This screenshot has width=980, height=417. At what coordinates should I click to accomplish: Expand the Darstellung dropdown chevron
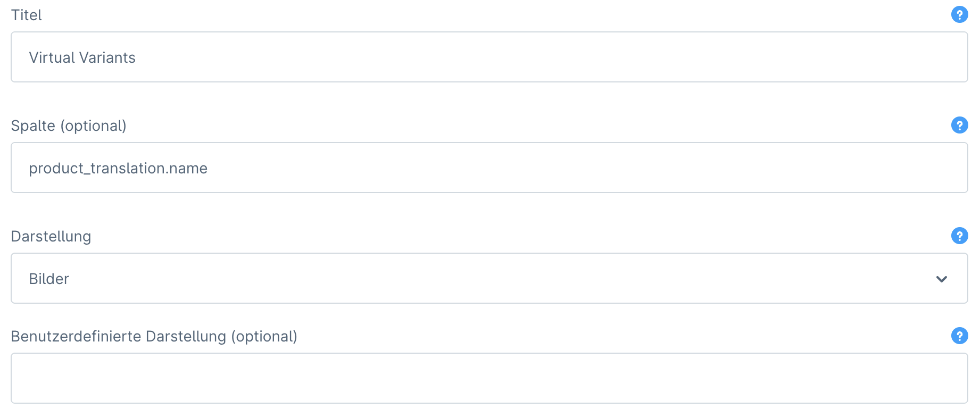(941, 279)
